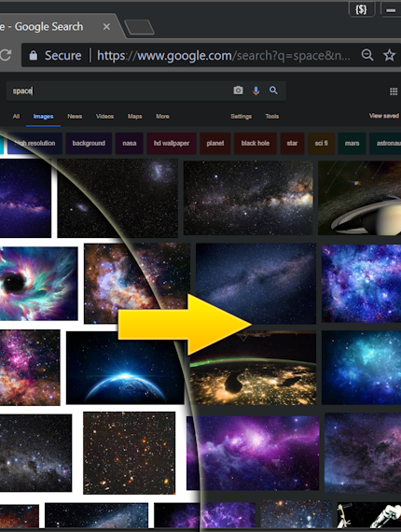Filter by 'sci fi' chip
401x532 pixels.
pos(321,143)
